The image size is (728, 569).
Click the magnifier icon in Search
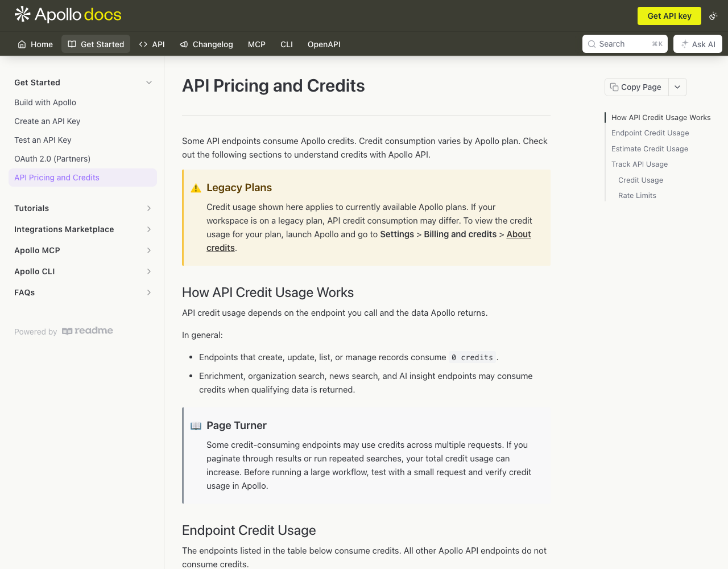592,44
